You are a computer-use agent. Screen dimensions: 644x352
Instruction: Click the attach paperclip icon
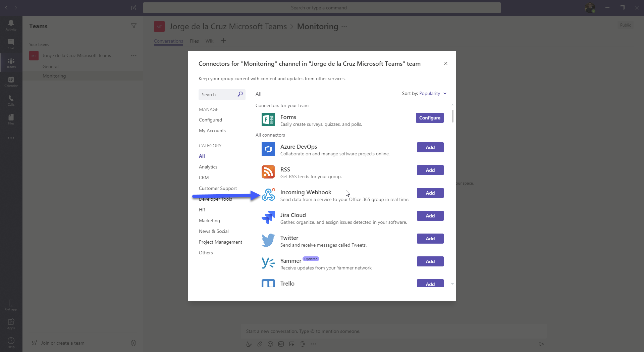(260, 344)
